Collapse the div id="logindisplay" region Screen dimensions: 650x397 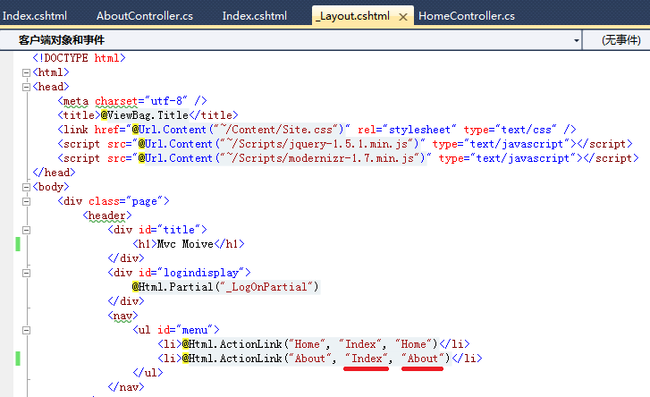(x=26, y=274)
